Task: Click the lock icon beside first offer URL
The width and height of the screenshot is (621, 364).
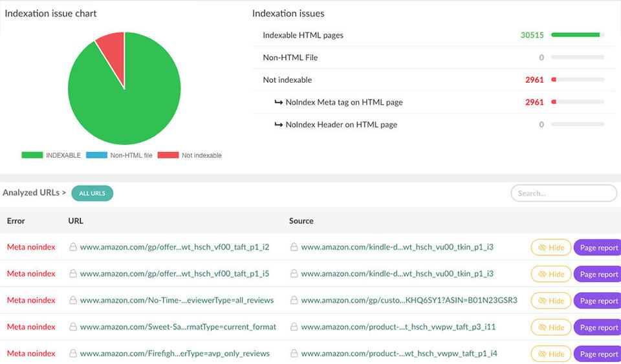Action: pyautogui.click(x=73, y=247)
